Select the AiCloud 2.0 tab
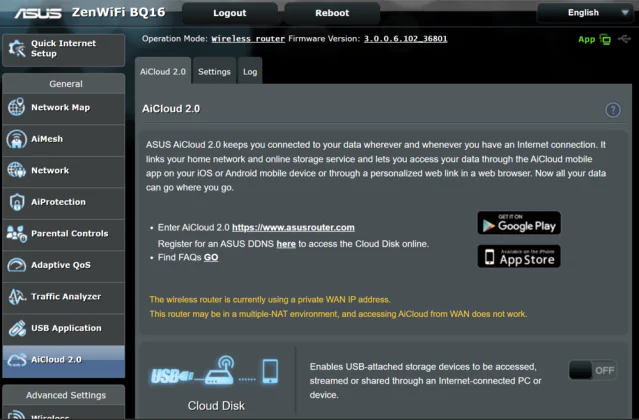Viewport: 639px width, 420px height. point(163,71)
